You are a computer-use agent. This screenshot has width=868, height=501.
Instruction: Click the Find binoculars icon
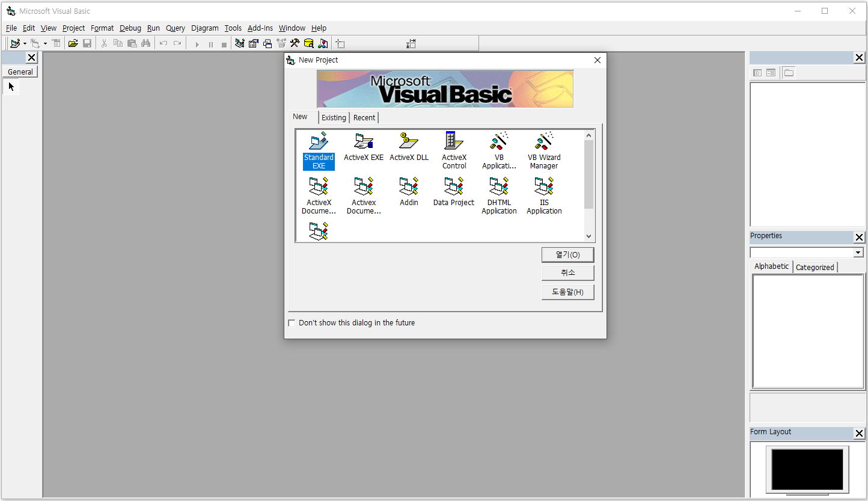pyautogui.click(x=145, y=43)
